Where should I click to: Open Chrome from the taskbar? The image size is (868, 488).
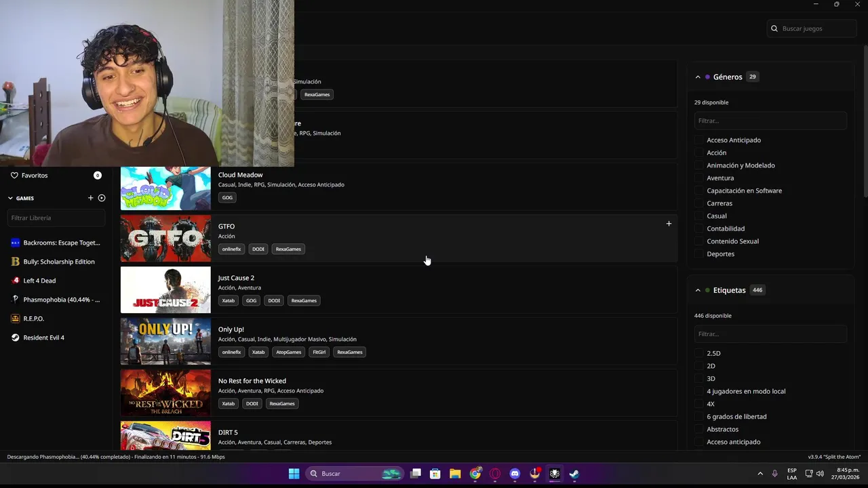point(475,474)
